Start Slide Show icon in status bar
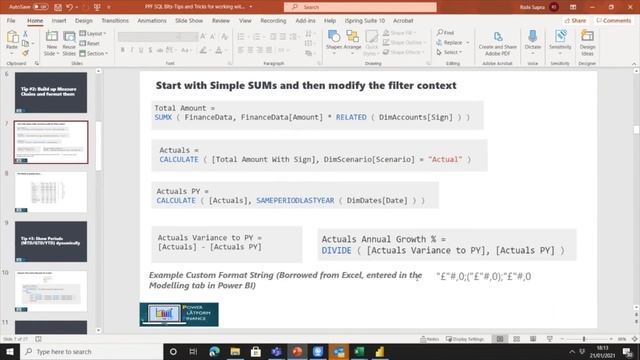This screenshot has height=360, width=640. click(x=549, y=339)
